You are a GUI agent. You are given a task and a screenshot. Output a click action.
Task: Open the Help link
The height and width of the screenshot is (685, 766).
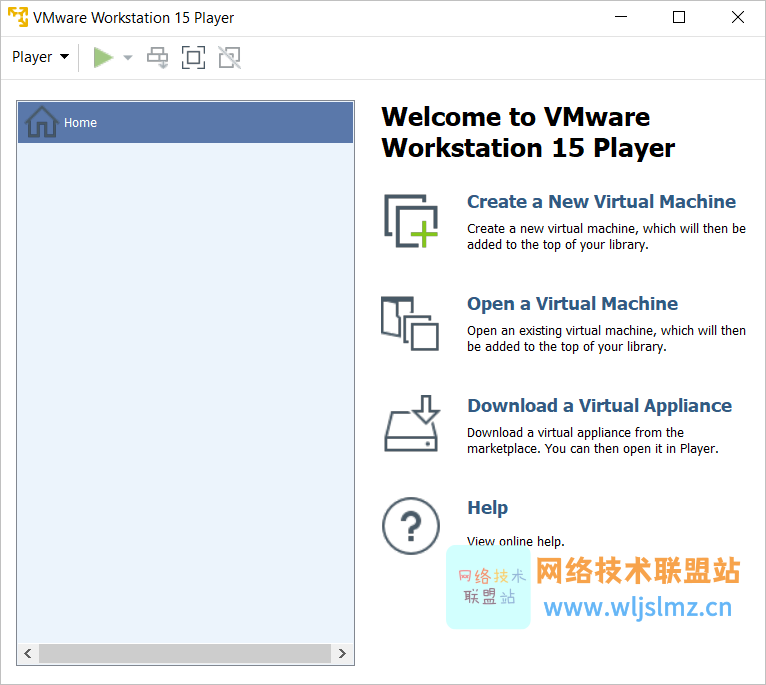[x=488, y=508]
